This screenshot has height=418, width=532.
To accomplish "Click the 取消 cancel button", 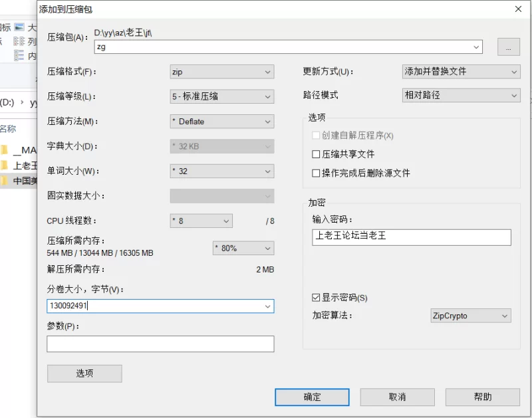I will click(x=397, y=397).
